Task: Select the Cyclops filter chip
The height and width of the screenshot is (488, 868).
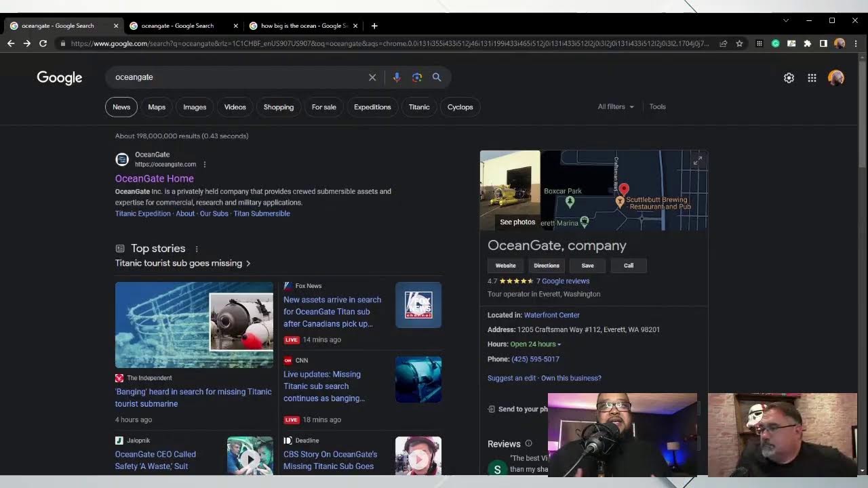Action: [x=460, y=107]
